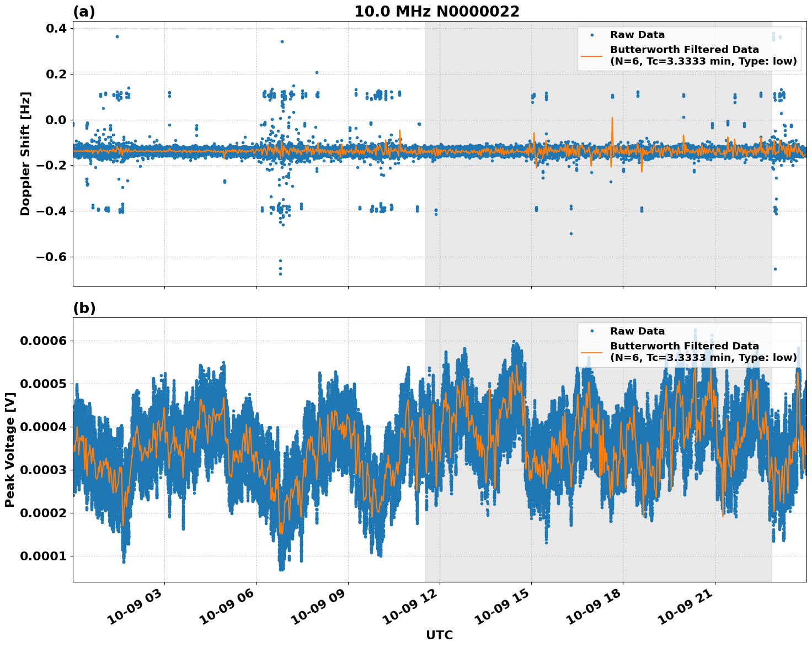Select the Doppler Shift [Hz] axis label
This screenshot has height=647, width=812.
(x=25, y=153)
